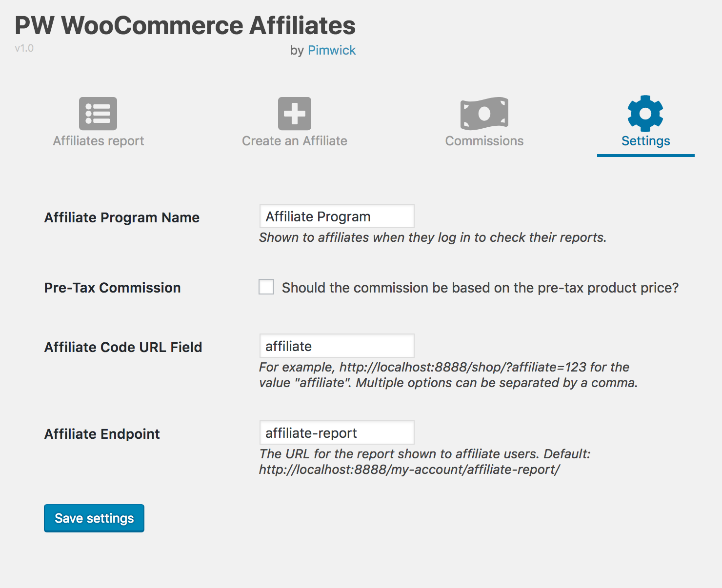Viewport: 722px width, 588px height.
Task: Click the pre-tax product price checkbox label
Action: coord(480,288)
